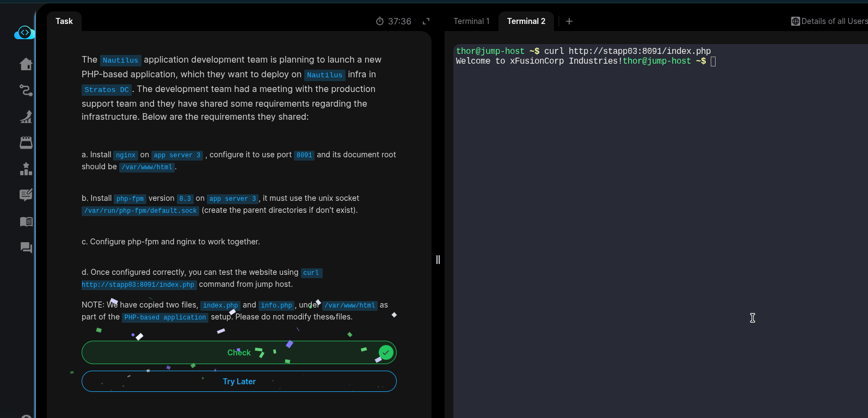This screenshot has width=868, height=418.
Task: Expand task panel with fullscreen icon
Action: click(426, 21)
